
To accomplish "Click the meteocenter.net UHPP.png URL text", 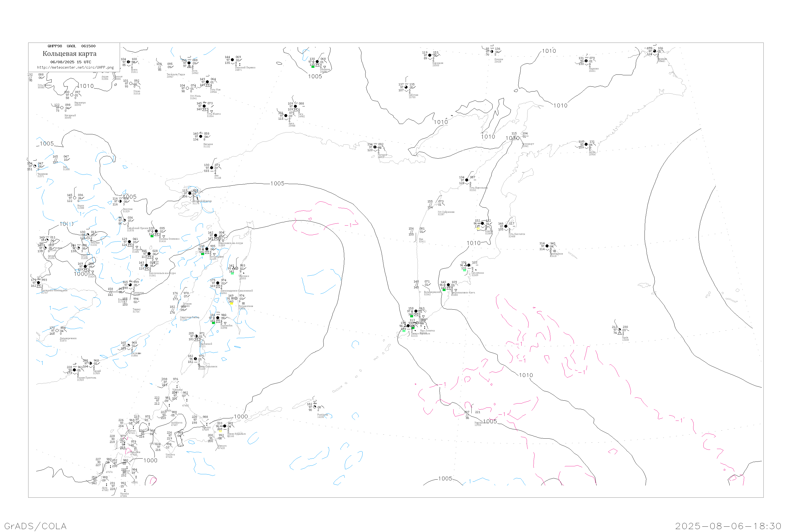I will pos(75,68).
